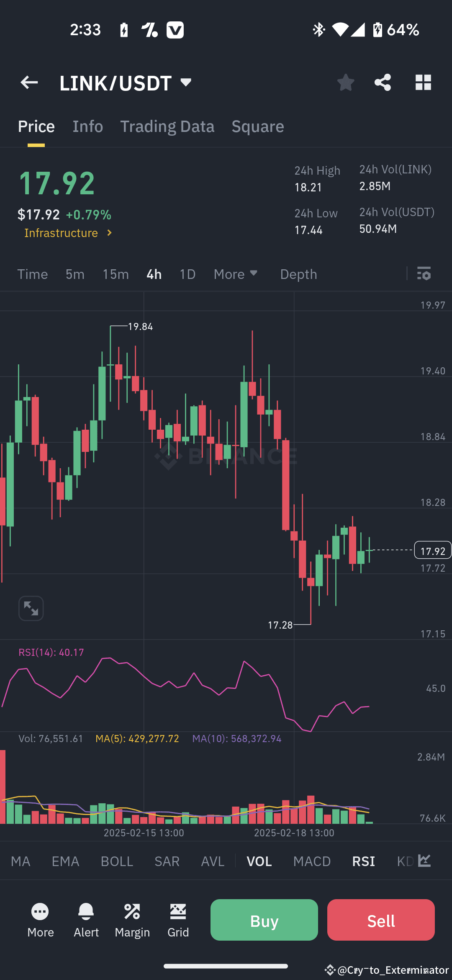Tap the RSI(14): 40.17 label
452x980 pixels.
(51, 652)
